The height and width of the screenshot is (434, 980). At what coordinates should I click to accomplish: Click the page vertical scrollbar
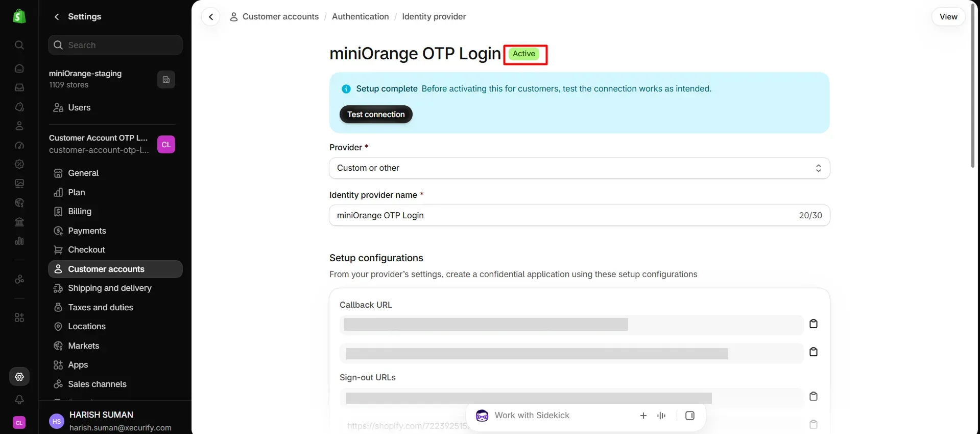pyautogui.click(x=973, y=86)
